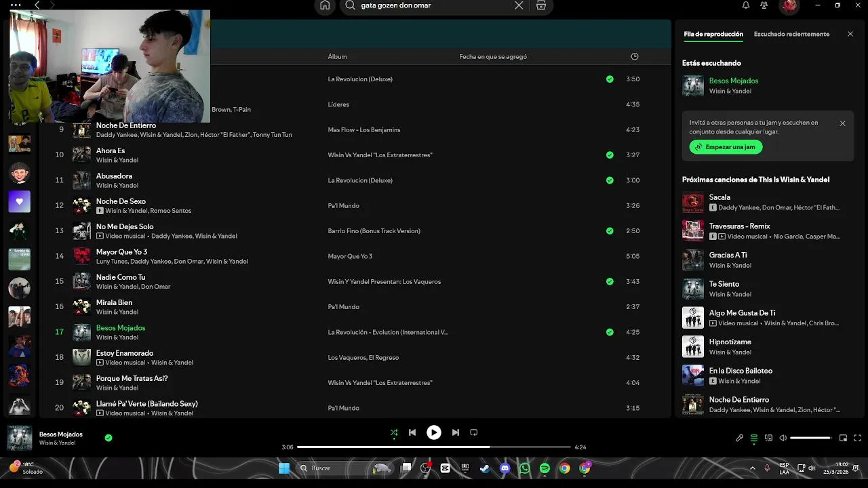Open Discord from the taskbar
This screenshot has height=488, width=868.
pyautogui.click(x=505, y=468)
